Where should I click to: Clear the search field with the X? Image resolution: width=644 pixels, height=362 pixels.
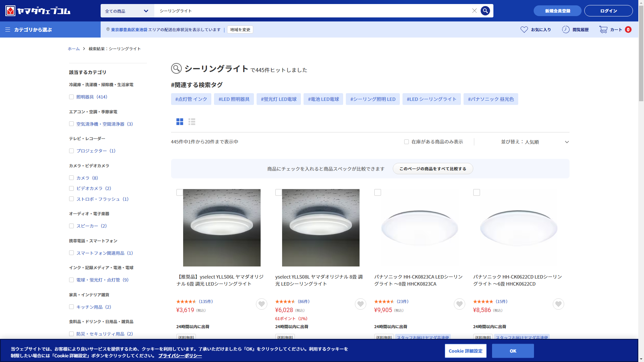(474, 11)
